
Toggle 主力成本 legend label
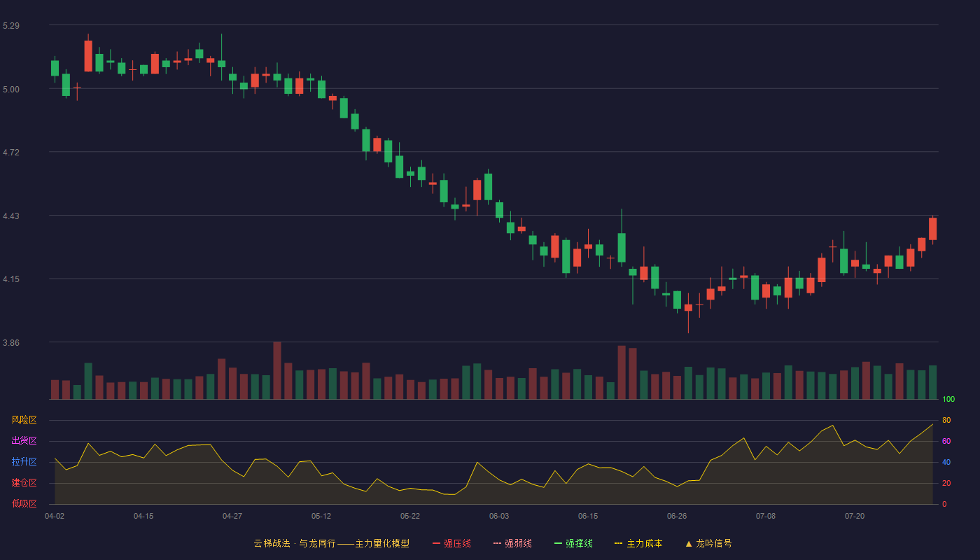click(644, 543)
